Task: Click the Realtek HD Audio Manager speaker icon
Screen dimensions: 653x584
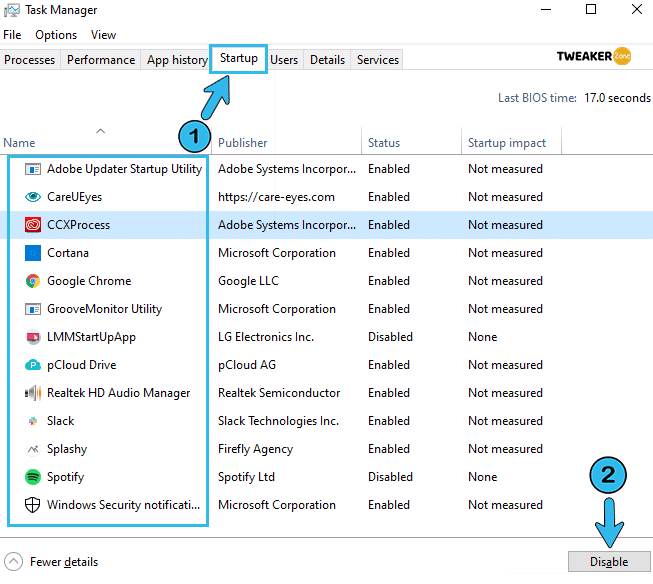Action: [32, 393]
